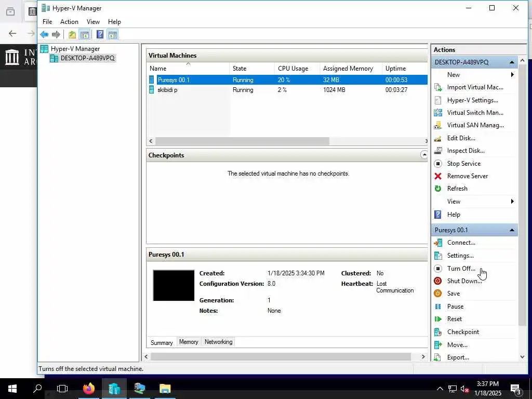Expand the View submenu in Actions

[x=512, y=202]
